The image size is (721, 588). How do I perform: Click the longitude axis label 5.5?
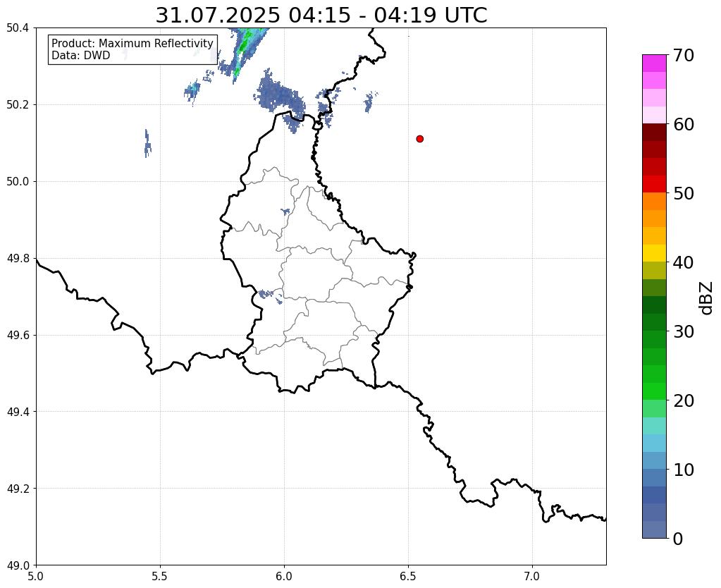(x=160, y=576)
